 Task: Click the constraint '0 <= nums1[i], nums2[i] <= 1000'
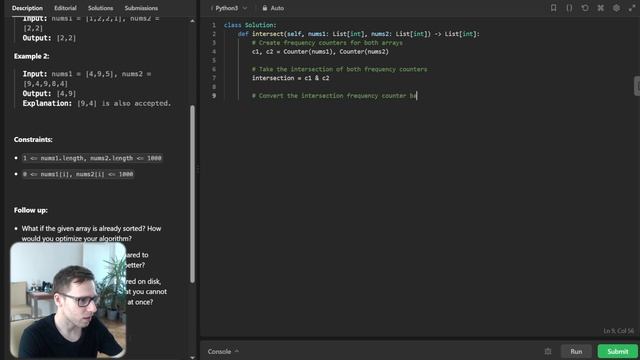pyautogui.click(x=78, y=174)
